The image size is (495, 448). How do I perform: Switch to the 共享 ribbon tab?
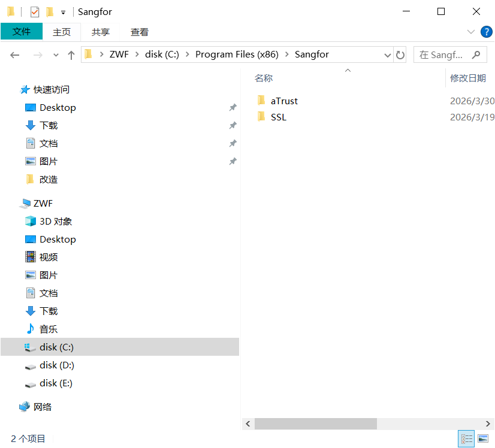101,32
